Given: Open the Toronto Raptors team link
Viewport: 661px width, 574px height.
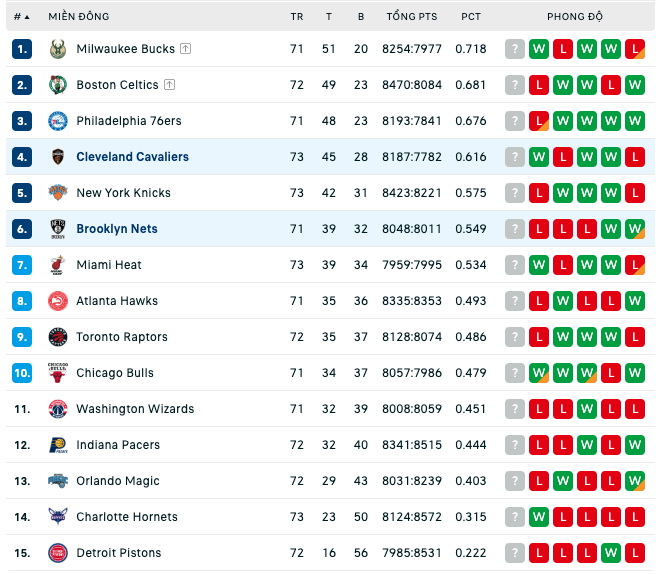Looking at the screenshot, I should coord(122,337).
